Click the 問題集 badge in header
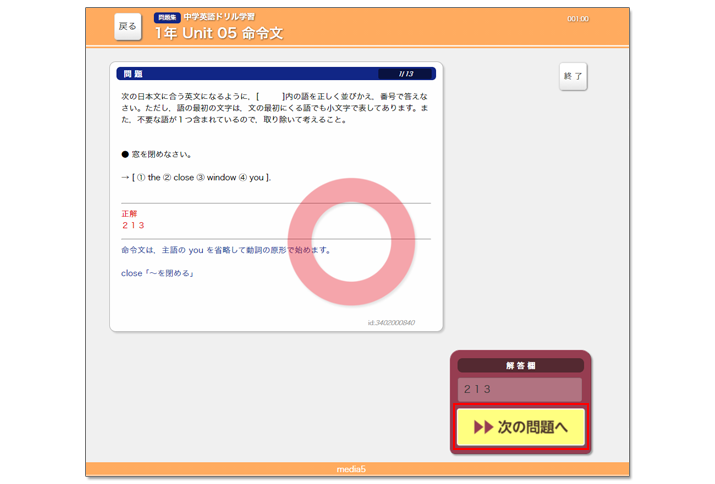715x484 pixels. pyautogui.click(x=167, y=18)
